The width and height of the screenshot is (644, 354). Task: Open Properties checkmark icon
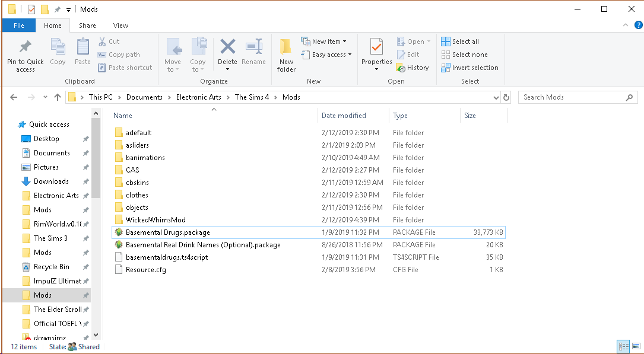376,47
